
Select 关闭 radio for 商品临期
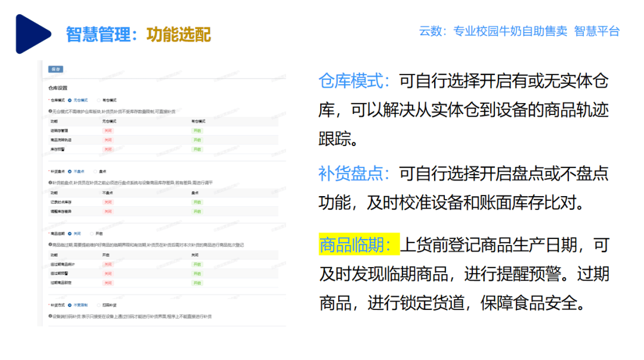tap(70, 234)
